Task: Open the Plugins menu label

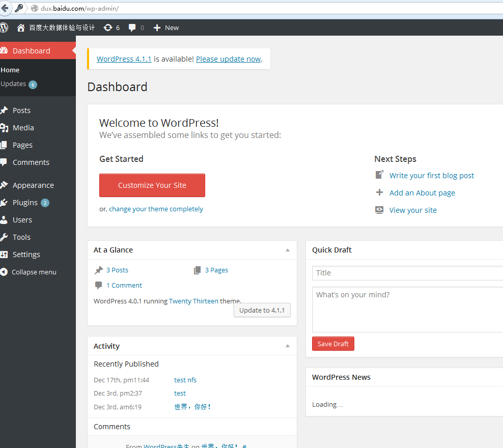Action: coord(25,203)
